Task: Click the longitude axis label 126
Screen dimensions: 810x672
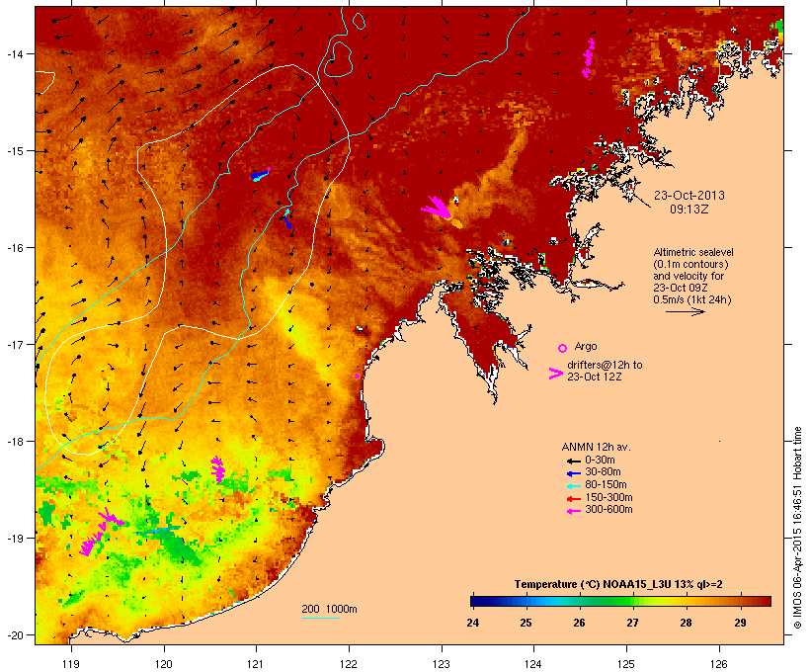Action: click(x=719, y=664)
